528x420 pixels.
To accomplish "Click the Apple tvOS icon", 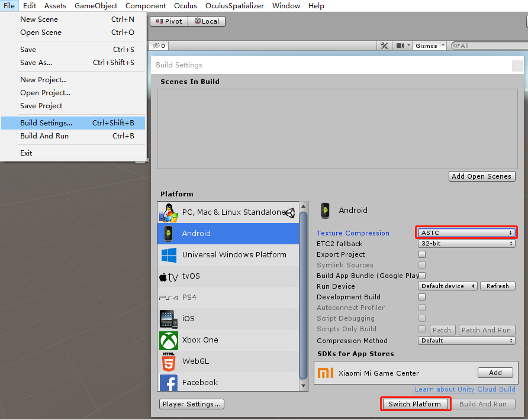I will tap(168, 277).
